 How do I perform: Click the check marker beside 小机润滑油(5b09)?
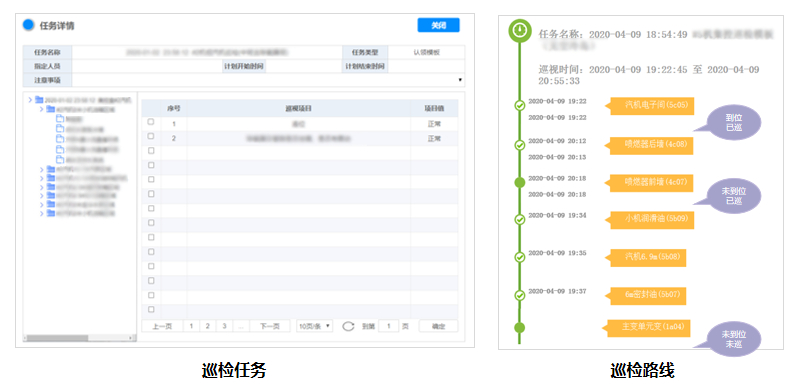tap(520, 219)
